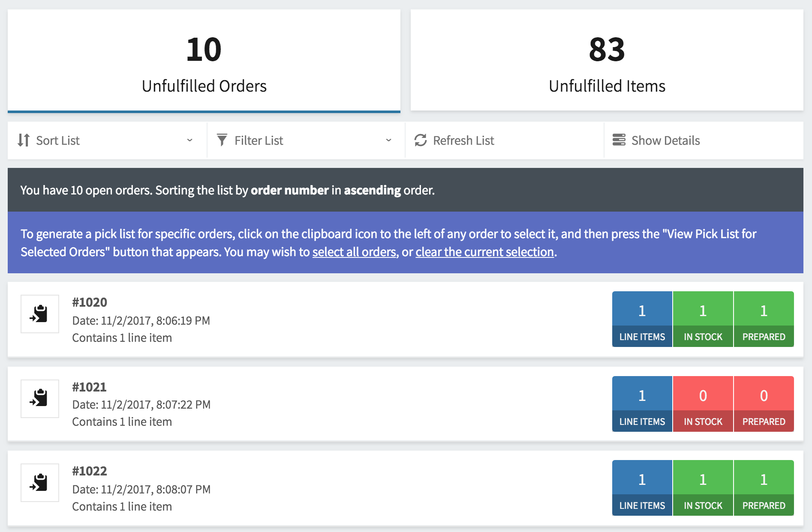Select order #1020 via its clipboard icon
The width and height of the screenshot is (812, 532).
tap(40, 314)
